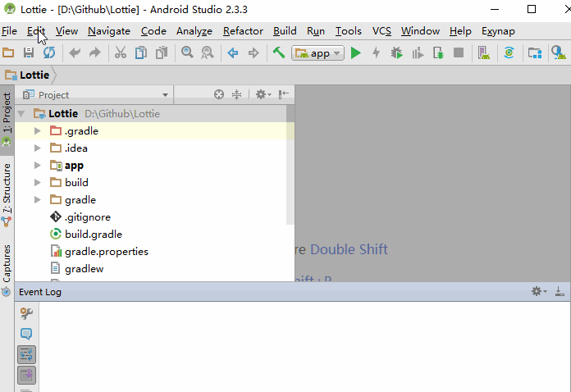Open the Refactor menu
Viewport: 571px width, 392px height.
243,31
